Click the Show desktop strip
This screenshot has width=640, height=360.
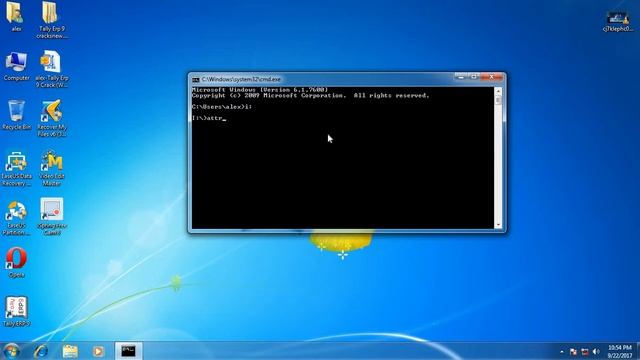pos(638,351)
